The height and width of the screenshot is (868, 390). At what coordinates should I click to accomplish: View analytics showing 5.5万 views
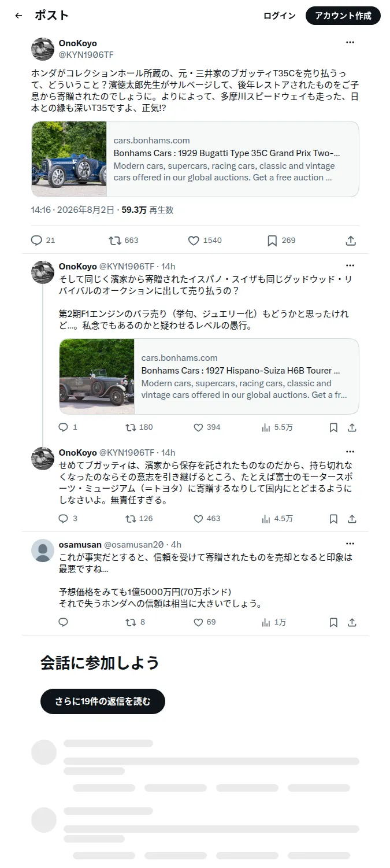[277, 427]
